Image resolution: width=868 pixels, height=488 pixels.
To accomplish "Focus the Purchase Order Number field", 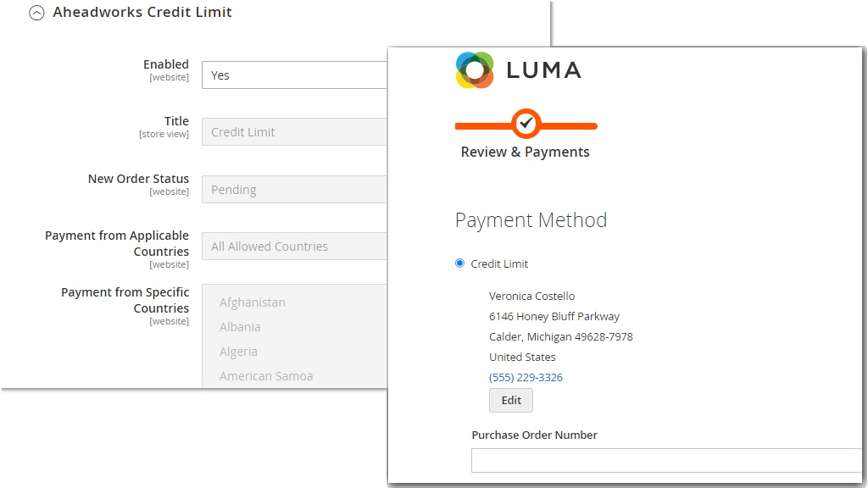I will click(x=666, y=460).
